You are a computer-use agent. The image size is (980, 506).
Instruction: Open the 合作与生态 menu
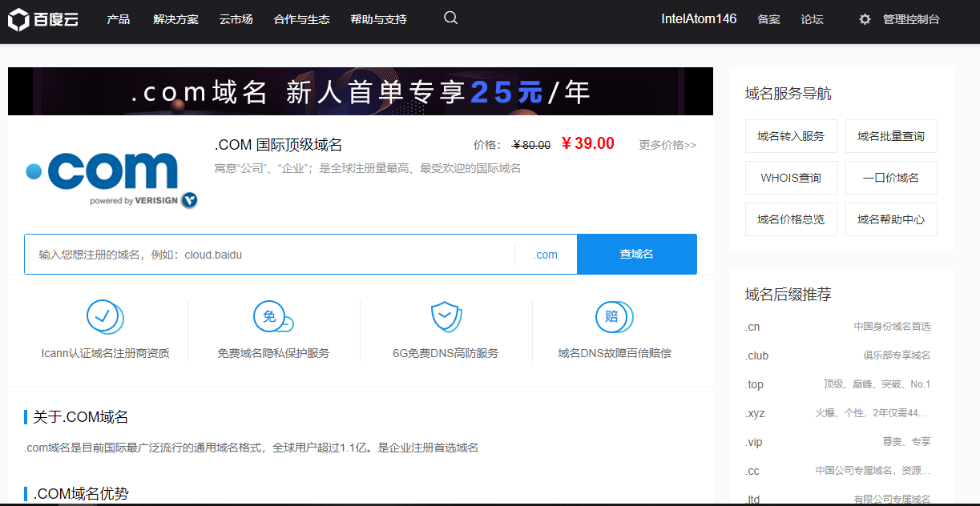coord(301,19)
